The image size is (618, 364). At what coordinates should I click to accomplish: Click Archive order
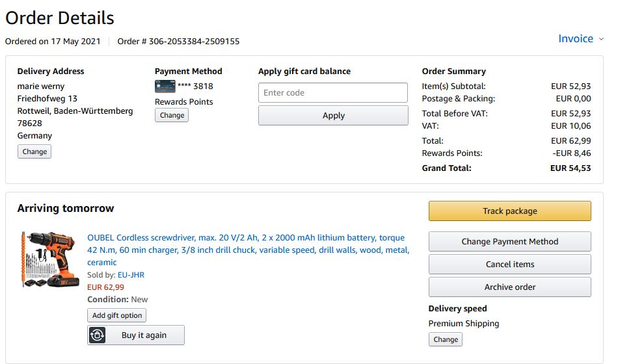tap(509, 287)
